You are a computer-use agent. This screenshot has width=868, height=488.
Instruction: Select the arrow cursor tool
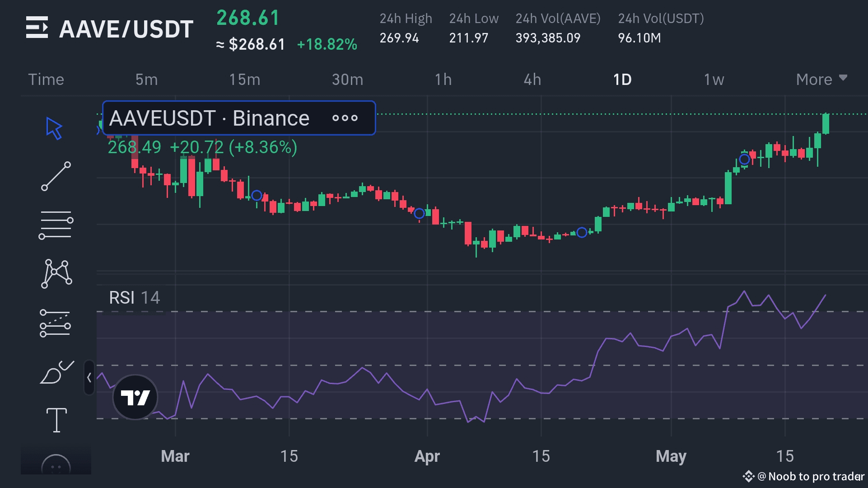[54, 128]
